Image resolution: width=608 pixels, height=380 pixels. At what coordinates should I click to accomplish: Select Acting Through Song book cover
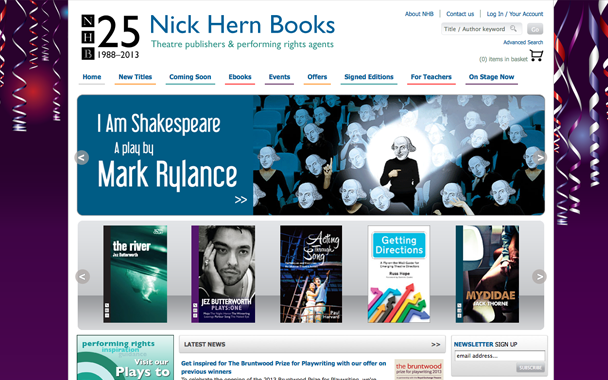coord(311,274)
